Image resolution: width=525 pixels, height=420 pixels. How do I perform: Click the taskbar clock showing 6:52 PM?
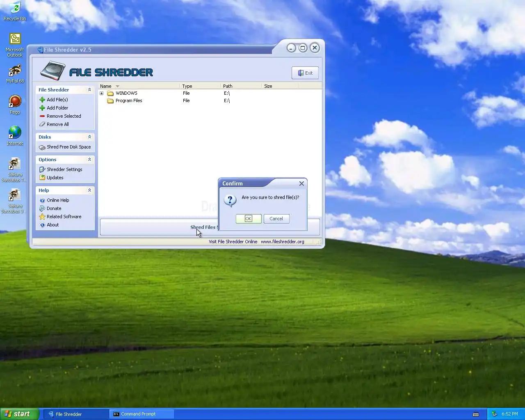[x=510, y=414]
